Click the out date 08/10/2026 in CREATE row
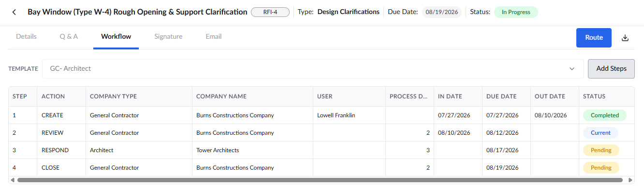Viewport: 644px width, 190px height. click(551, 115)
